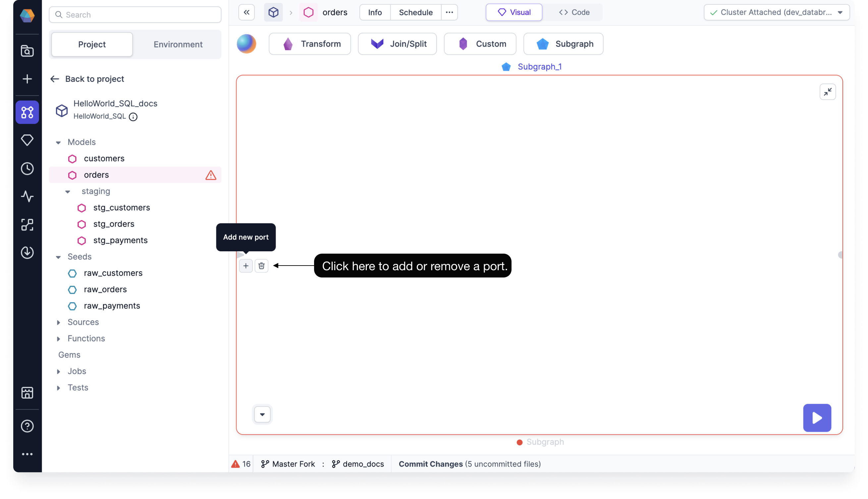Run the subgraph with play button
This screenshot has height=499, width=868.
click(x=817, y=418)
